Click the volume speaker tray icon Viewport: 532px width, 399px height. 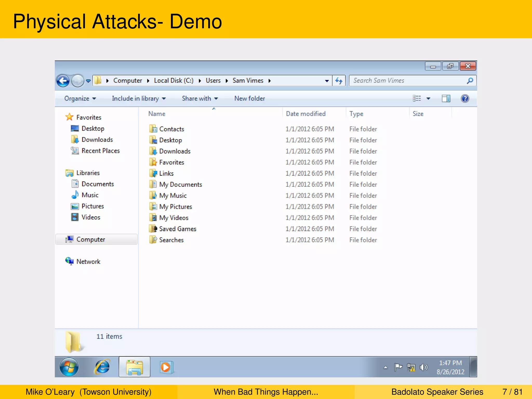coord(423,367)
